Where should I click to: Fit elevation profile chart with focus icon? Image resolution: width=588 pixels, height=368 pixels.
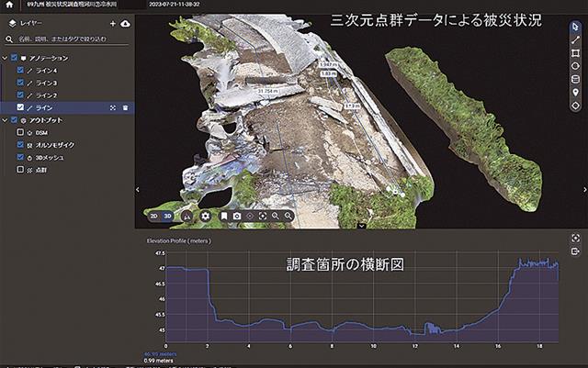click(576, 238)
